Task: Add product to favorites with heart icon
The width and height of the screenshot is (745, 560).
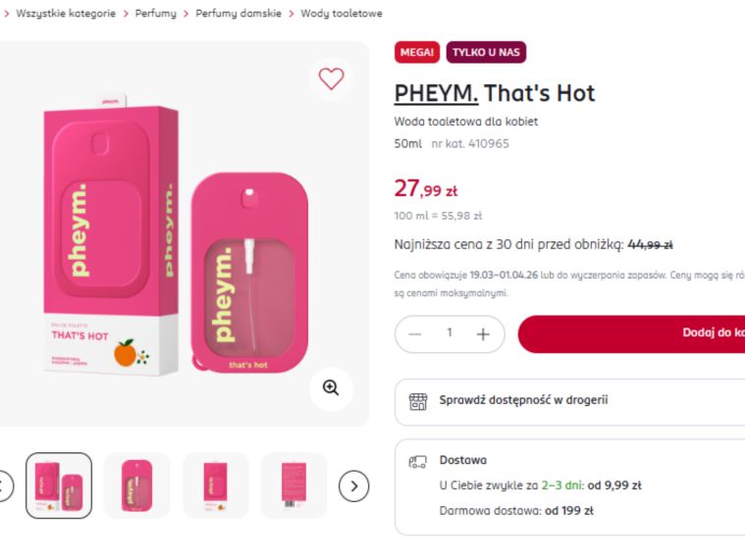Action: tap(331, 78)
